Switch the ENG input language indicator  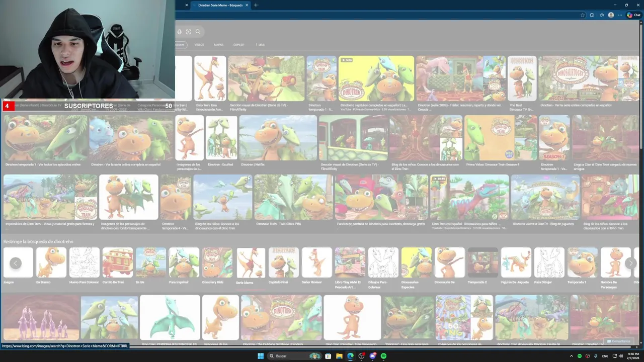pyautogui.click(x=605, y=356)
